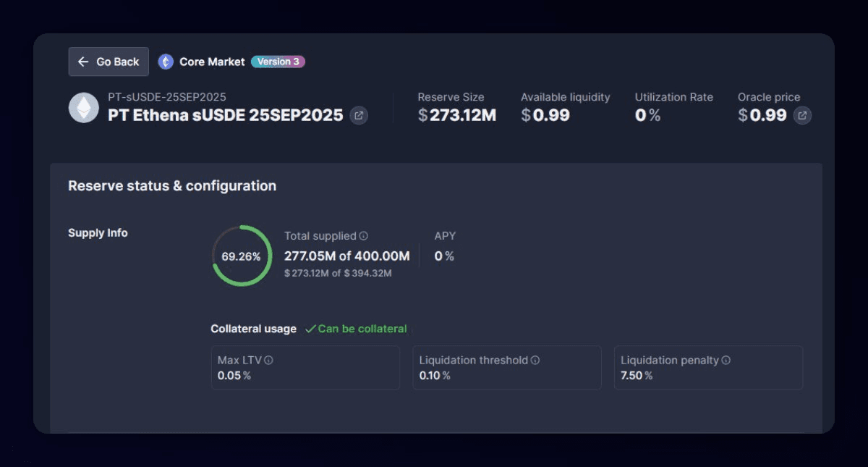868x467 pixels.
Task: Click the PT Ethena sUSDE 25SEP2025 title
Action: [x=226, y=115]
